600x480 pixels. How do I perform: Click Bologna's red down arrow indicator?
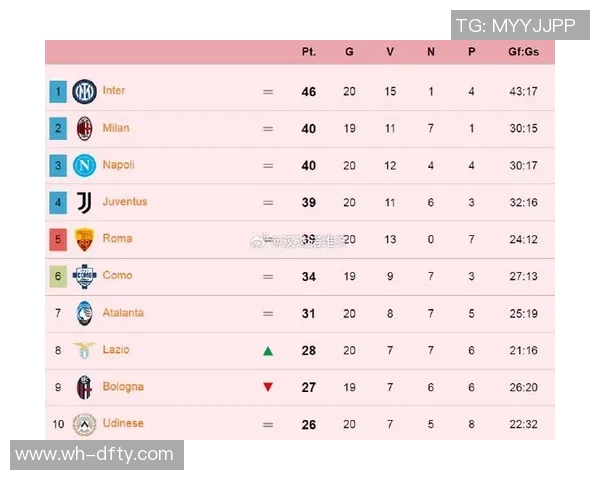click(x=267, y=388)
